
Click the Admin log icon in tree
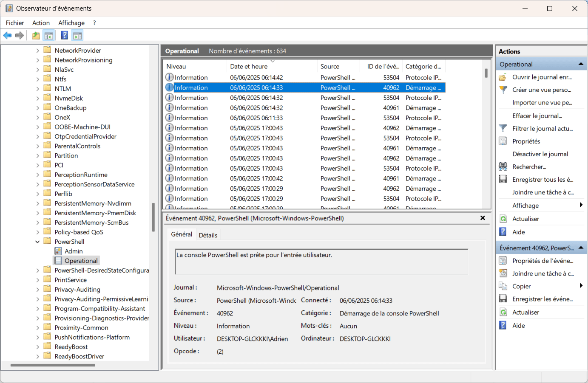coord(58,251)
